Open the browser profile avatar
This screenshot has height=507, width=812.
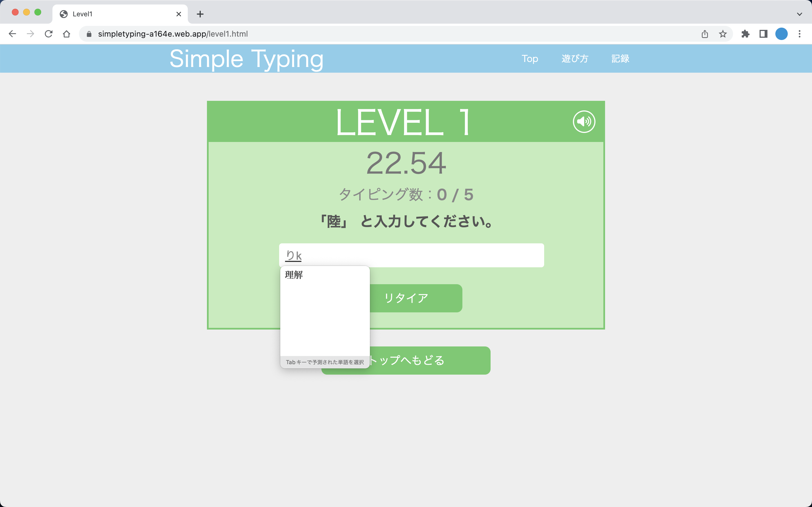[x=781, y=34]
